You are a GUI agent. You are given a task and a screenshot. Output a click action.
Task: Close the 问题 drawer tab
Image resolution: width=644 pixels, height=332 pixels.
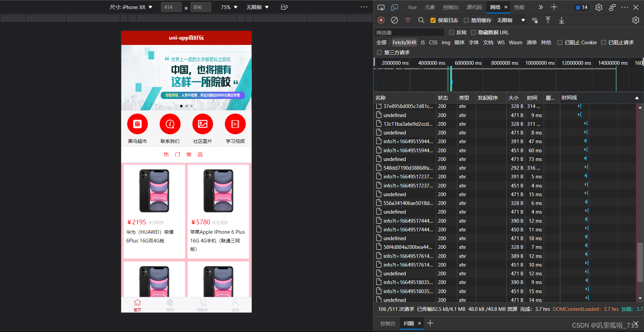(x=419, y=323)
